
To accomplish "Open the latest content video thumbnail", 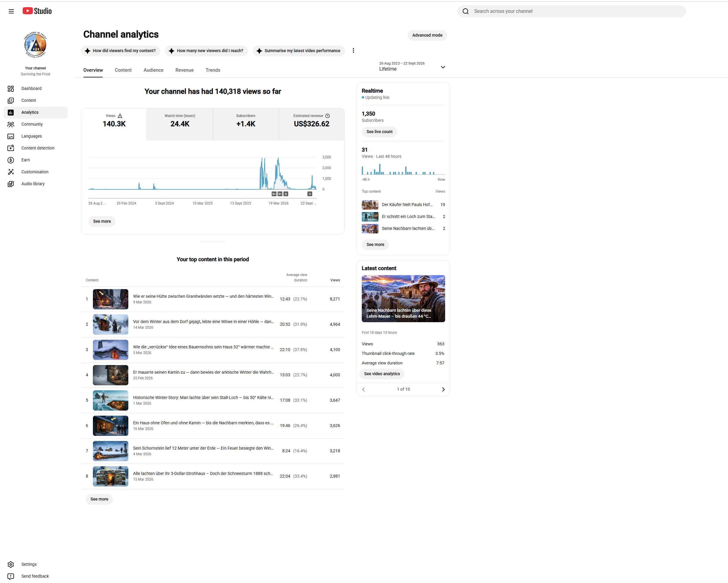I will pyautogui.click(x=403, y=298).
